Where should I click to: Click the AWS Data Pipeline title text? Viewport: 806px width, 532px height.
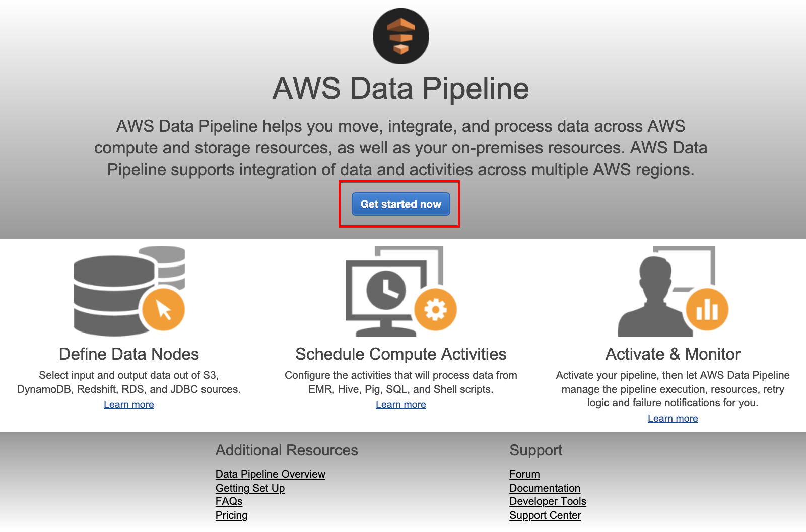click(x=401, y=88)
